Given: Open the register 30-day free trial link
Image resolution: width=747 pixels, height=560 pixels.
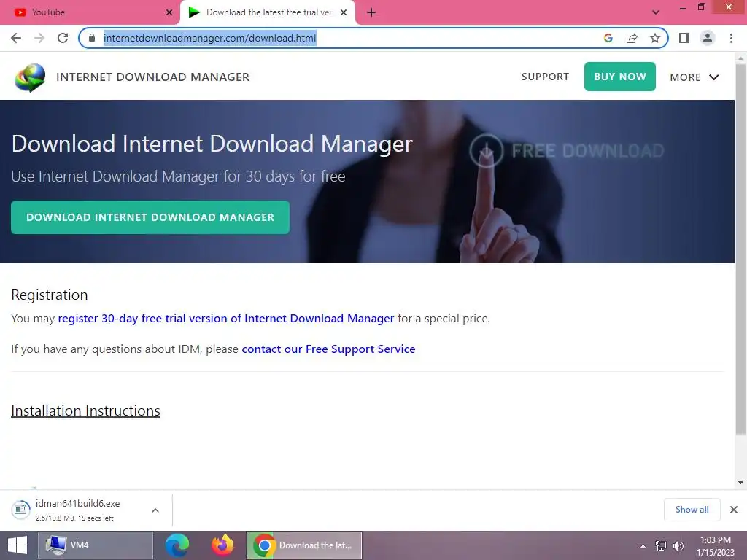Looking at the screenshot, I should [x=226, y=319].
